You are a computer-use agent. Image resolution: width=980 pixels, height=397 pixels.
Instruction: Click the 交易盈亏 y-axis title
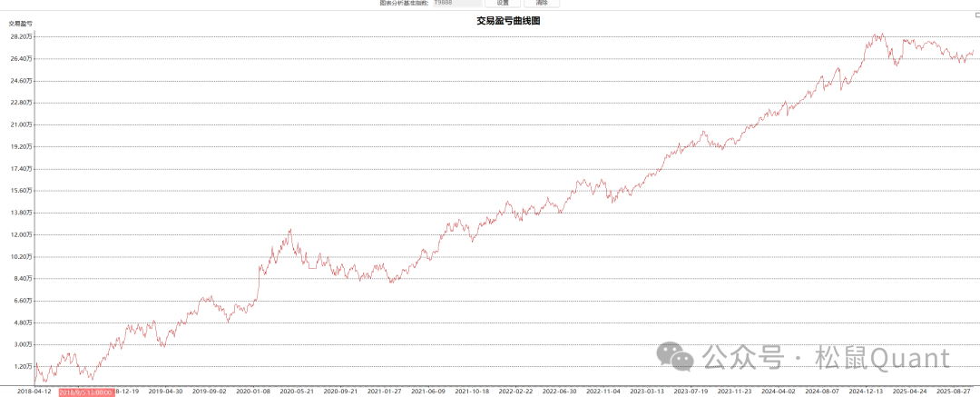tap(21, 23)
